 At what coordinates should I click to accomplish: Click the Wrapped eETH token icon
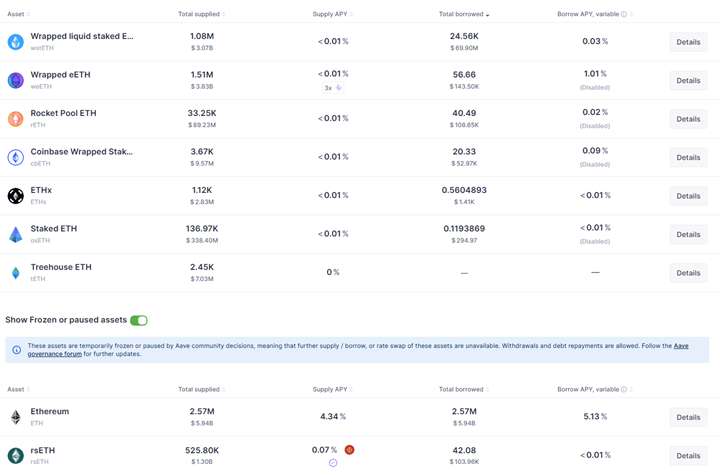coord(16,80)
